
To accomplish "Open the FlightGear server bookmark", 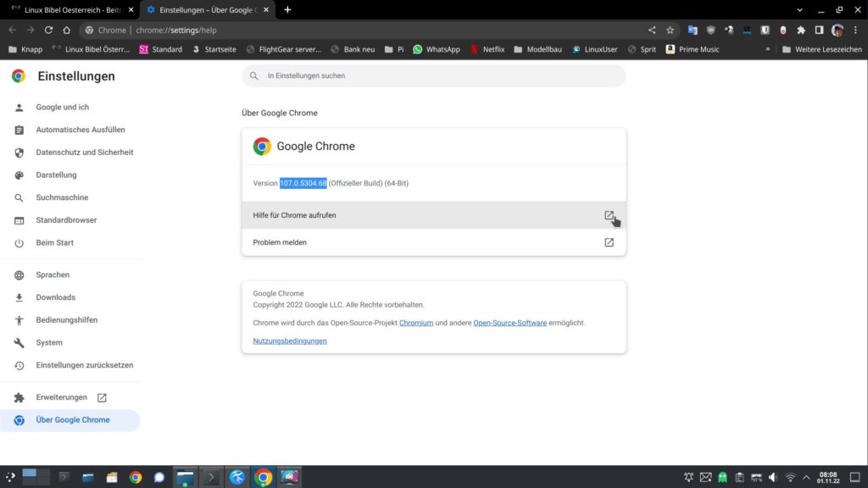I will coord(283,49).
